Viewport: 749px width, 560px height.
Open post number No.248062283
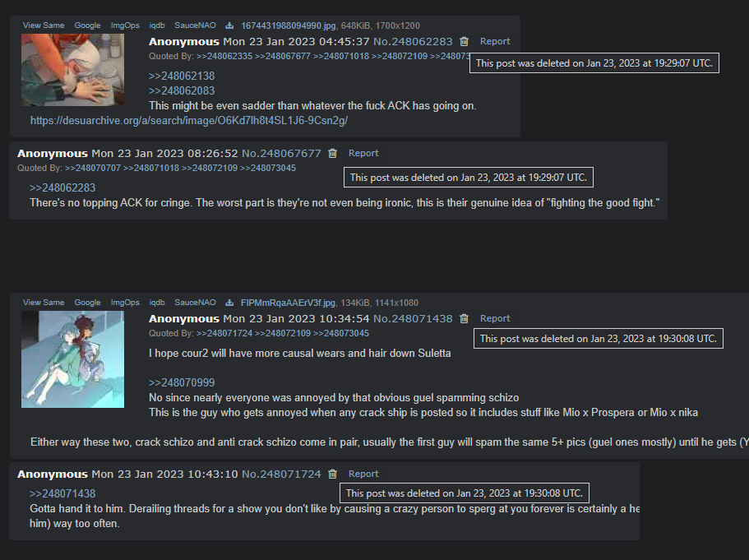[x=413, y=42]
